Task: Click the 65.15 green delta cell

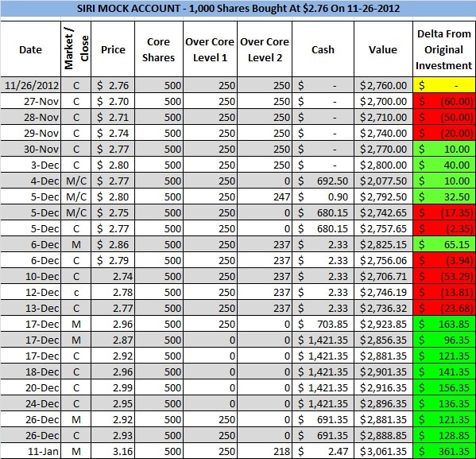Action: [444, 244]
